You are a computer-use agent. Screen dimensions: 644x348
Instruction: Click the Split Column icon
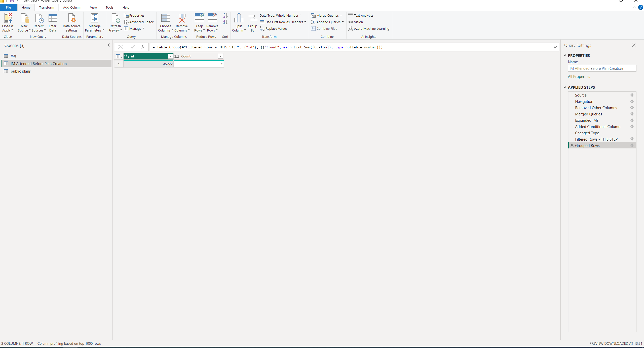pos(239,18)
